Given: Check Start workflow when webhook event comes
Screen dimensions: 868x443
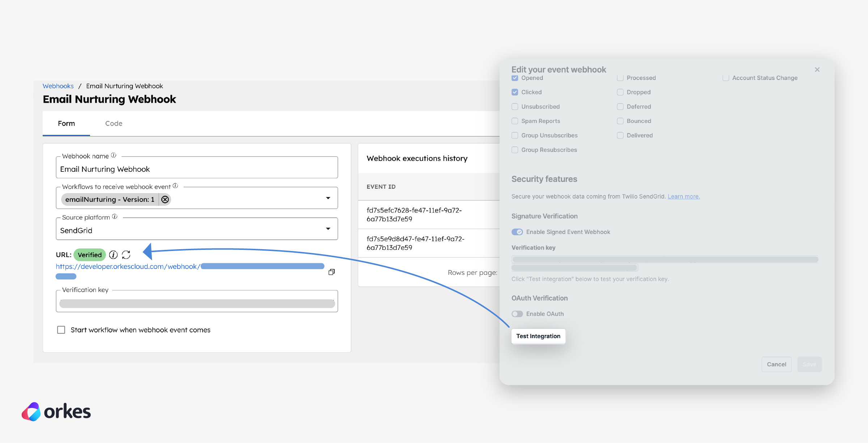Looking at the screenshot, I should (61, 329).
